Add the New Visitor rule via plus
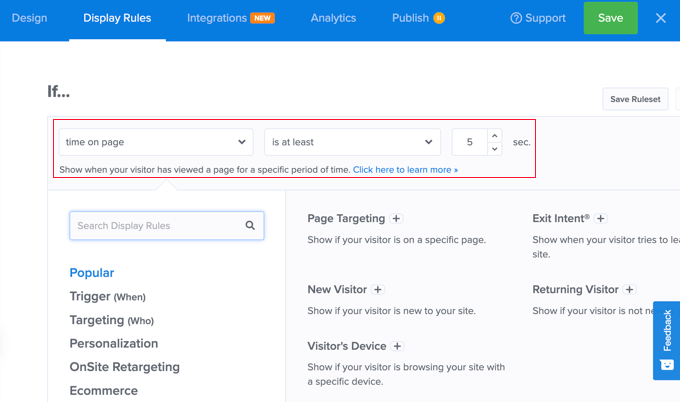 click(378, 290)
